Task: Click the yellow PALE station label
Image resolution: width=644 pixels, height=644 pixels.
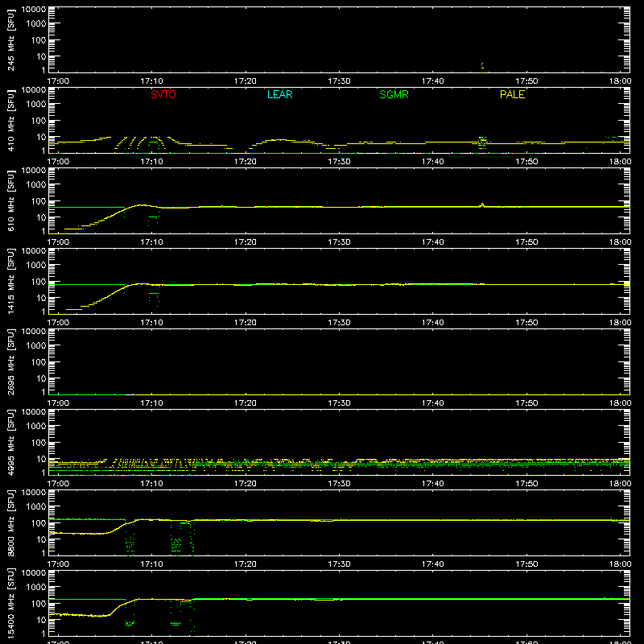Action: [x=512, y=94]
